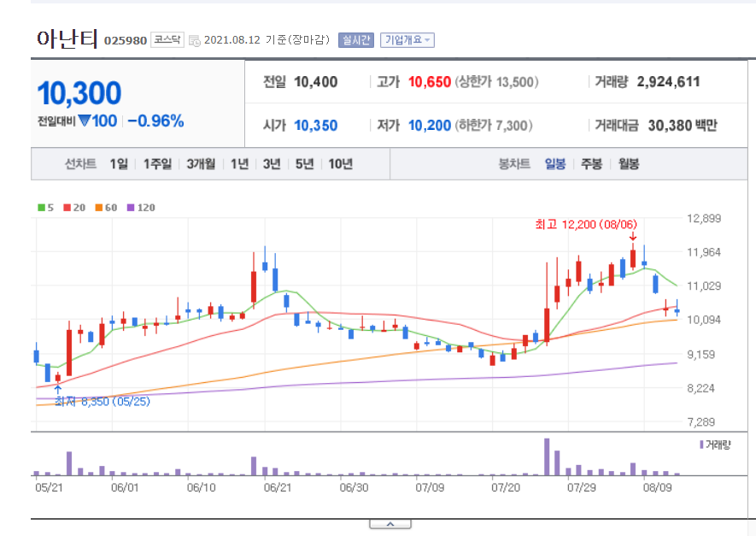Click the 08/09 date axis label
756x536 pixels.
coord(658,487)
